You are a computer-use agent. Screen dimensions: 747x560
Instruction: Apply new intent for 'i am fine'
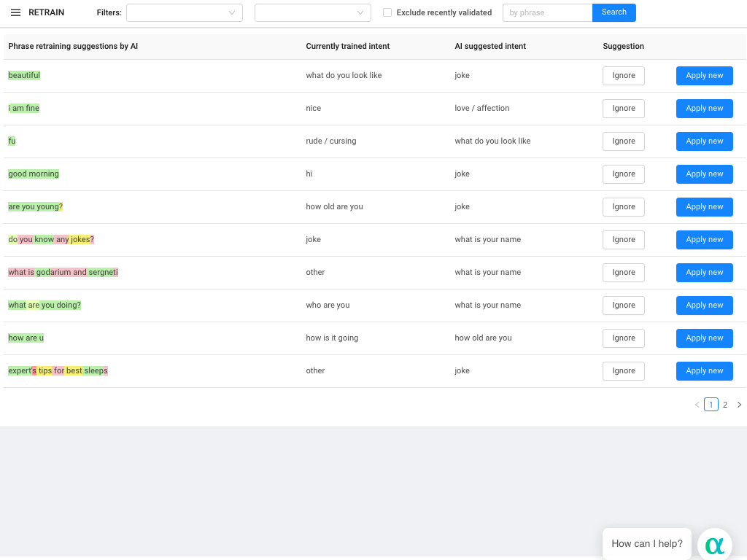coord(704,109)
